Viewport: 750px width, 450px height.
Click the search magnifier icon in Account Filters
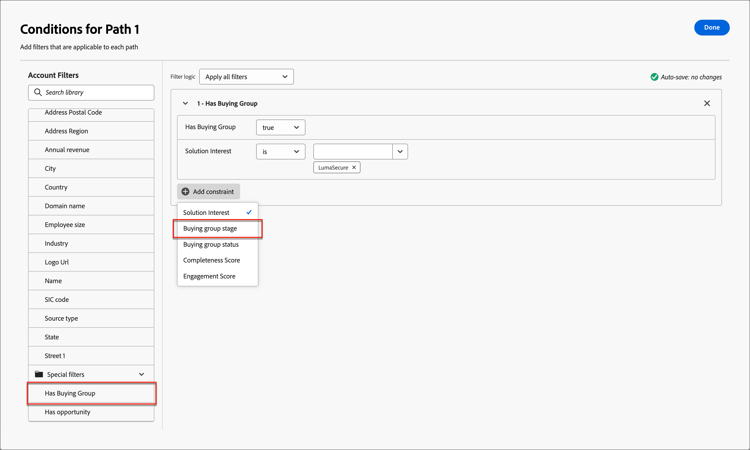[38, 92]
